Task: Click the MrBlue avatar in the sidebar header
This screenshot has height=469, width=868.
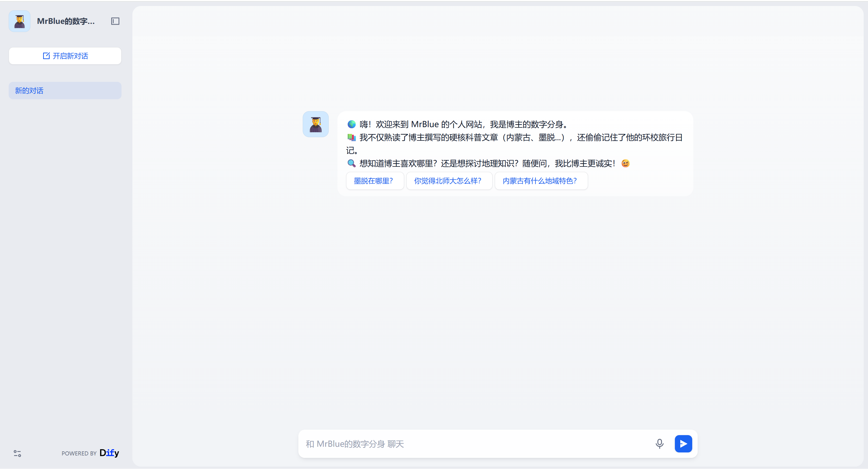Action: 19,21
